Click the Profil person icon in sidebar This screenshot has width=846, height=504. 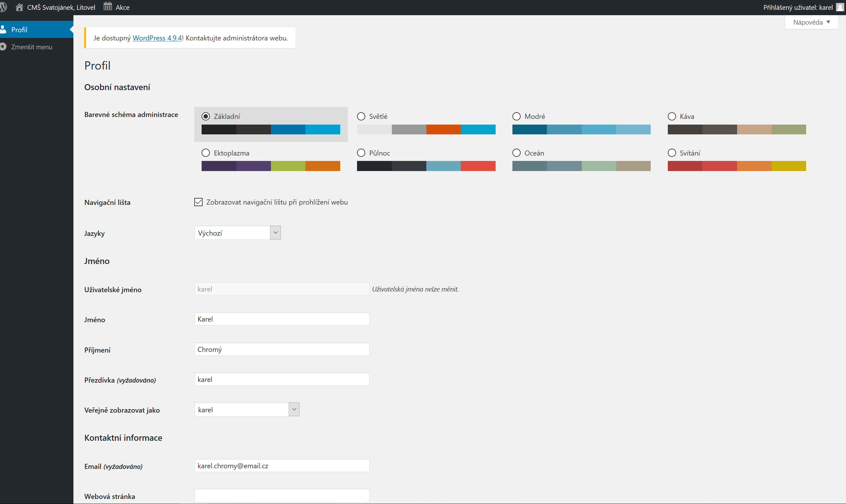tap(3, 29)
